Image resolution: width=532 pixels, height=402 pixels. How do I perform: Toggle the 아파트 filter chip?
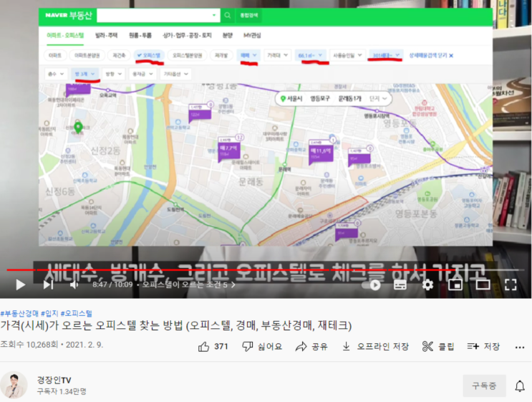[55, 55]
